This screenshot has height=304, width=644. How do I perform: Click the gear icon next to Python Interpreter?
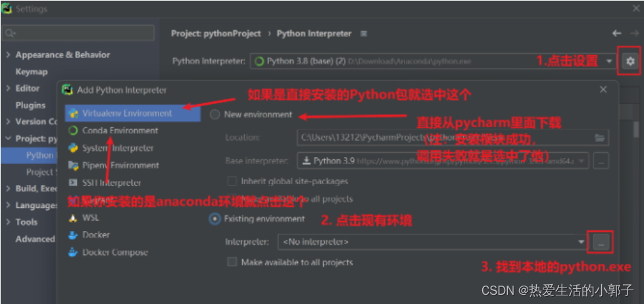[630, 62]
